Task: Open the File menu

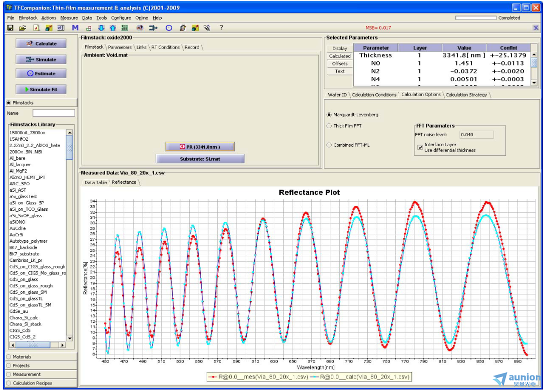Action: 11,18
